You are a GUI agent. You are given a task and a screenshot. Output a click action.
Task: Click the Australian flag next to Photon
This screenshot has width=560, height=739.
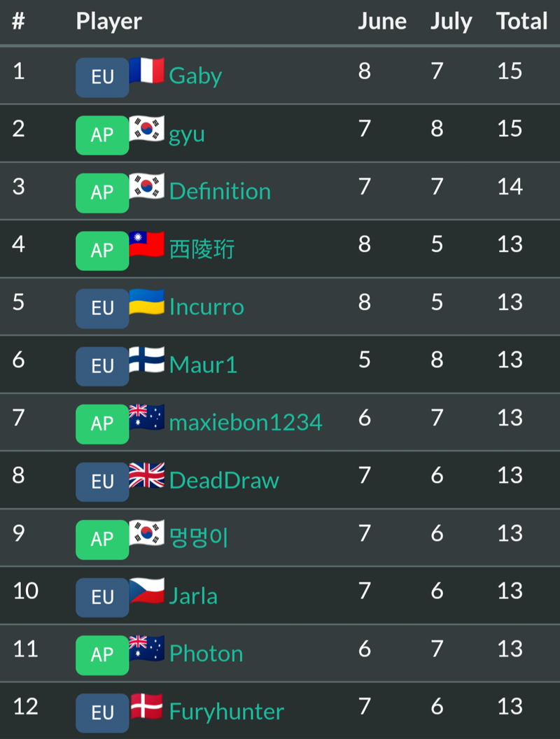[x=146, y=649]
